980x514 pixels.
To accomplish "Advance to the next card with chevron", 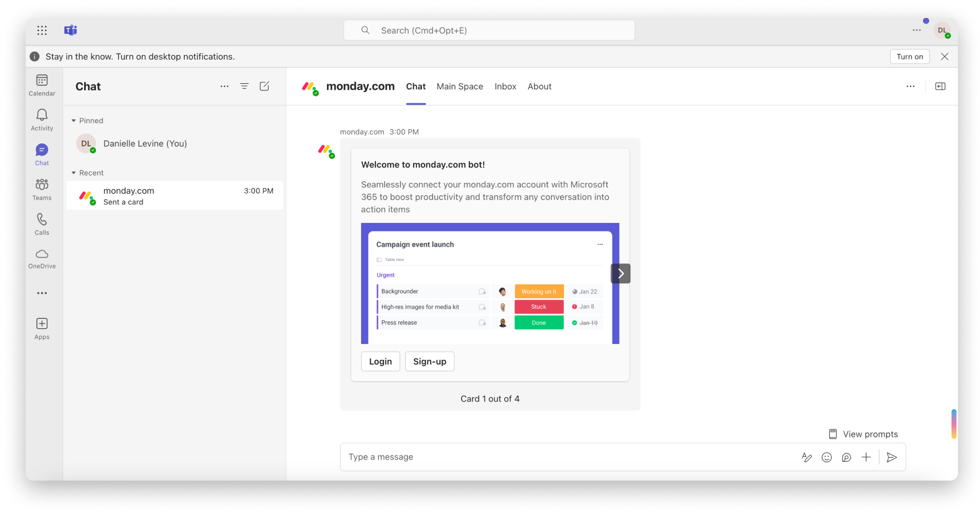I will click(620, 274).
